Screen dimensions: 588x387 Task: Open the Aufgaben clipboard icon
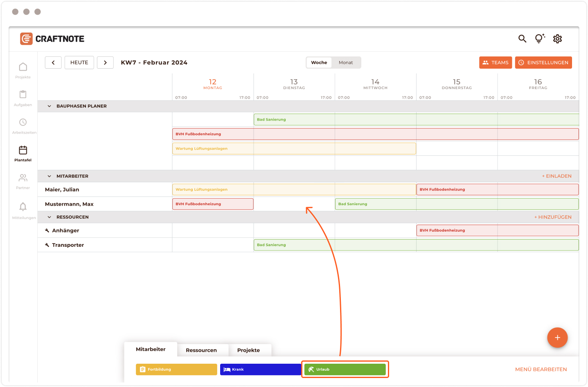click(x=23, y=95)
